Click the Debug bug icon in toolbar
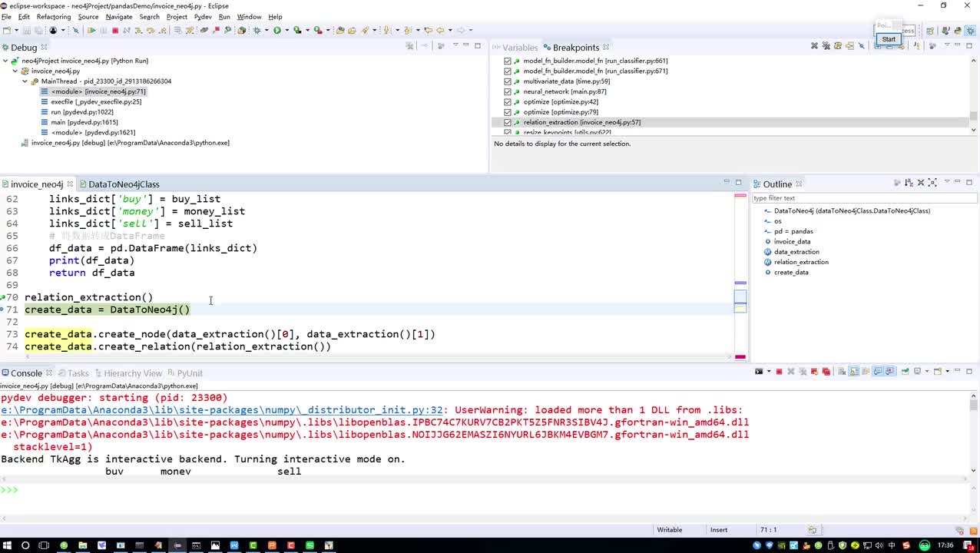The width and height of the screenshot is (980, 553). (257, 31)
